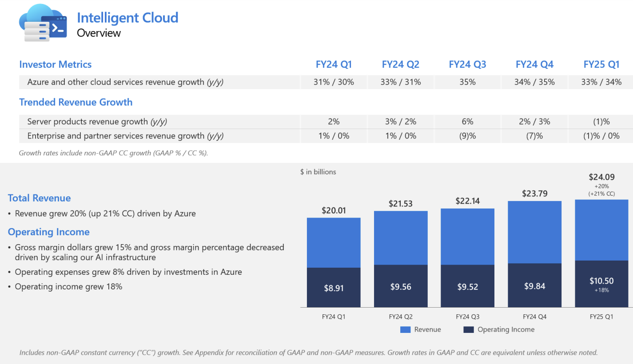Image resolution: width=633 pixels, height=364 pixels.
Task: Click Enterprise and partner services row label
Action: pyautogui.click(x=125, y=136)
